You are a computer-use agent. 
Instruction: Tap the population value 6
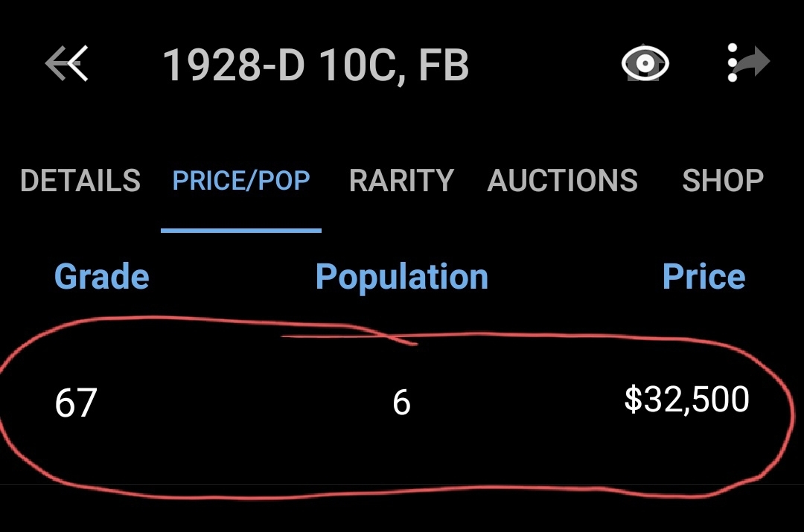click(x=401, y=403)
